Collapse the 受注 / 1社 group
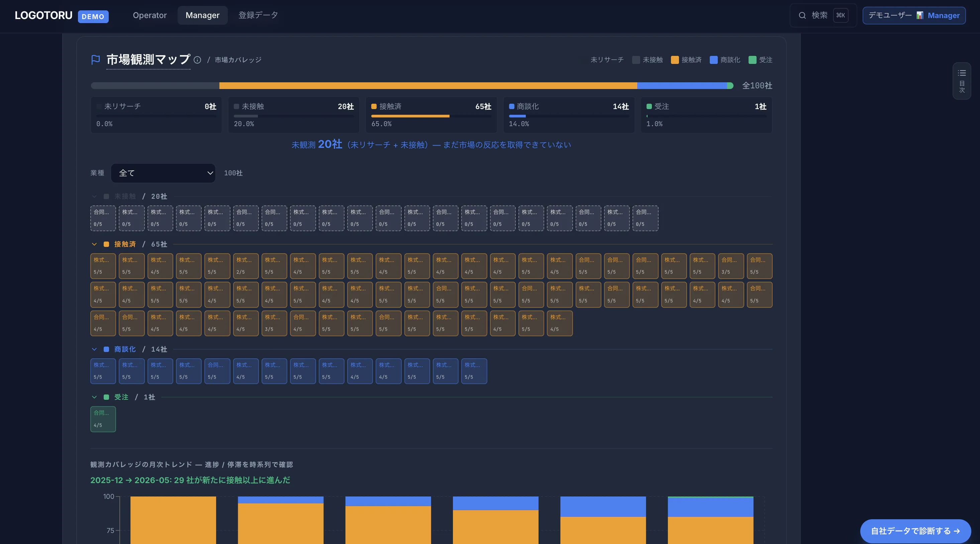 pos(94,397)
